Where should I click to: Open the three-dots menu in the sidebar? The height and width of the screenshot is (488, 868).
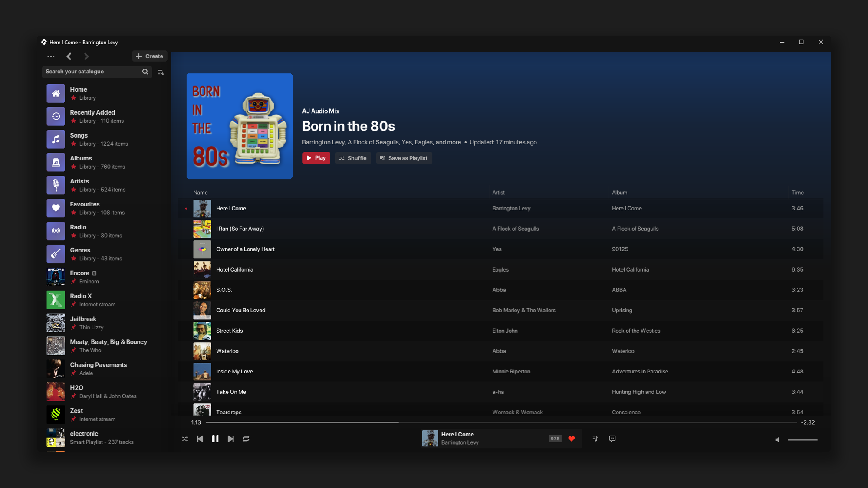[x=51, y=56]
